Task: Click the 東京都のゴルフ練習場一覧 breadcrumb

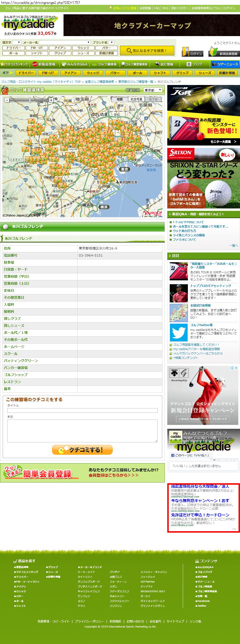Action: (136, 82)
